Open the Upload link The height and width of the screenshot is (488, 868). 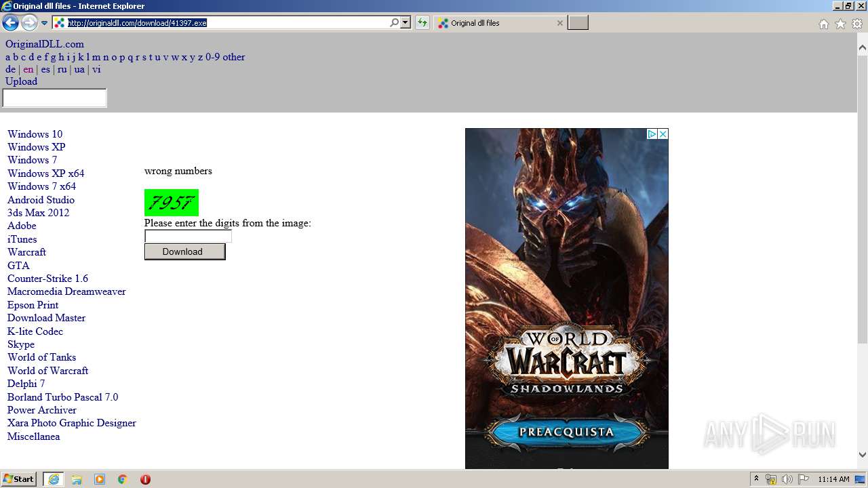click(x=21, y=81)
